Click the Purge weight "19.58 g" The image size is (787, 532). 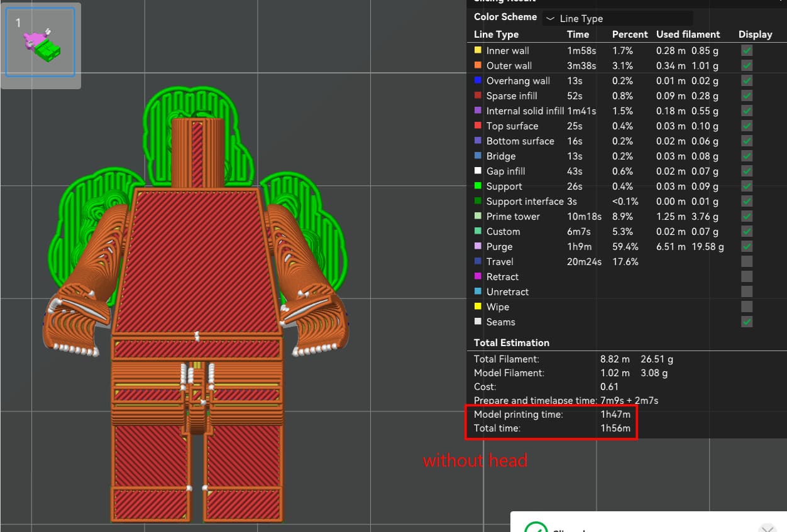708,246
